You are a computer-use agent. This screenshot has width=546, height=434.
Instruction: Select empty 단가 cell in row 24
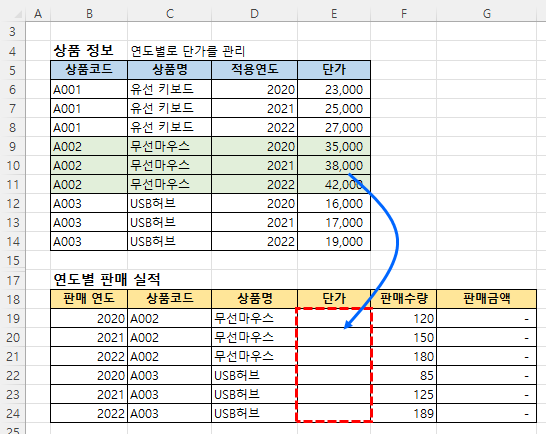[x=334, y=413]
